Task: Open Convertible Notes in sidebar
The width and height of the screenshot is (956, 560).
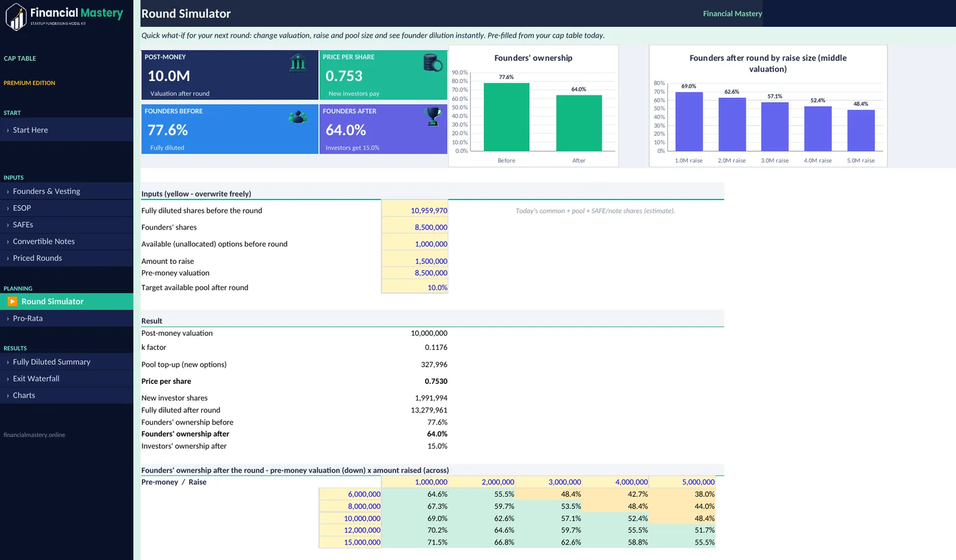Action: pyautogui.click(x=66, y=241)
